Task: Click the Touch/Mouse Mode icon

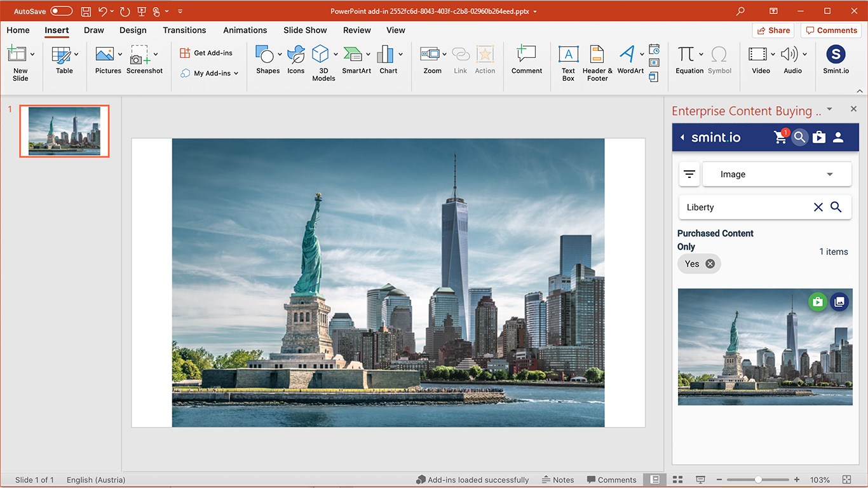Action: click(x=156, y=11)
